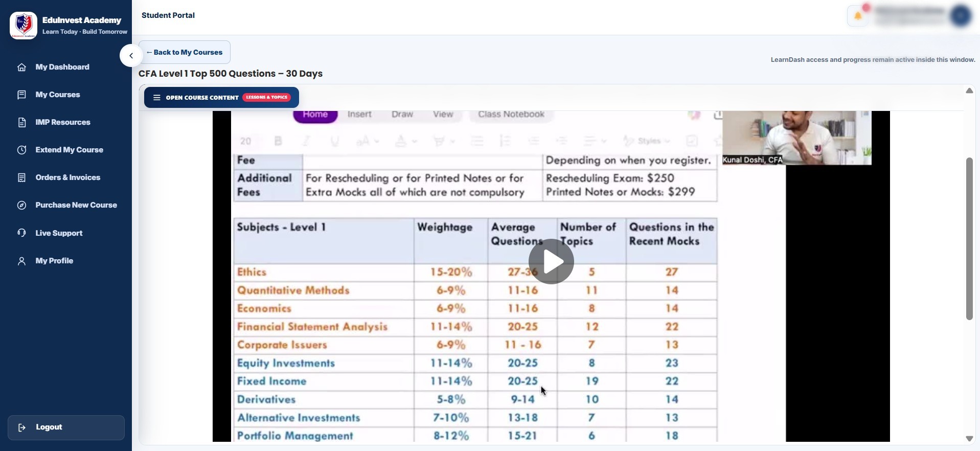Click the scrollbar up arrow
This screenshot has width=980, height=451.
tap(969, 91)
